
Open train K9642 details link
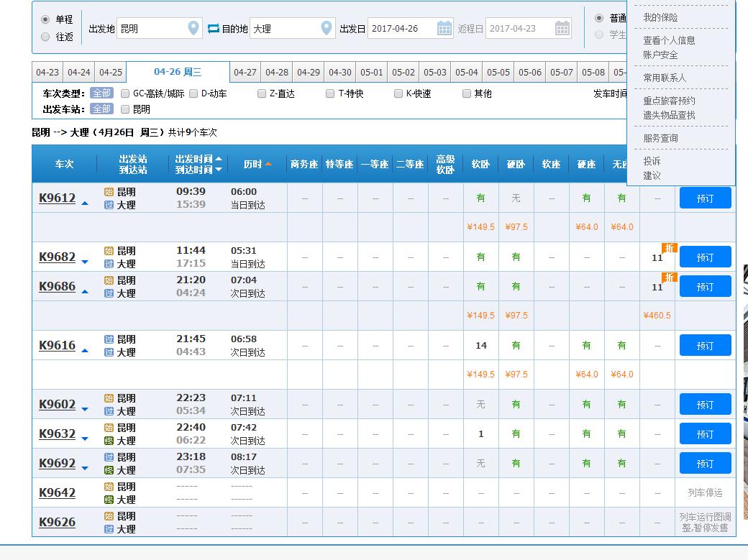(58, 492)
